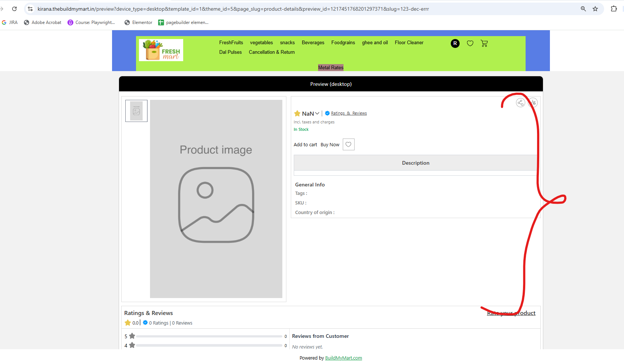This screenshot has width=624, height=364.
Task: Open the Course: Playwright bookmark
Action: coord(91,22)
